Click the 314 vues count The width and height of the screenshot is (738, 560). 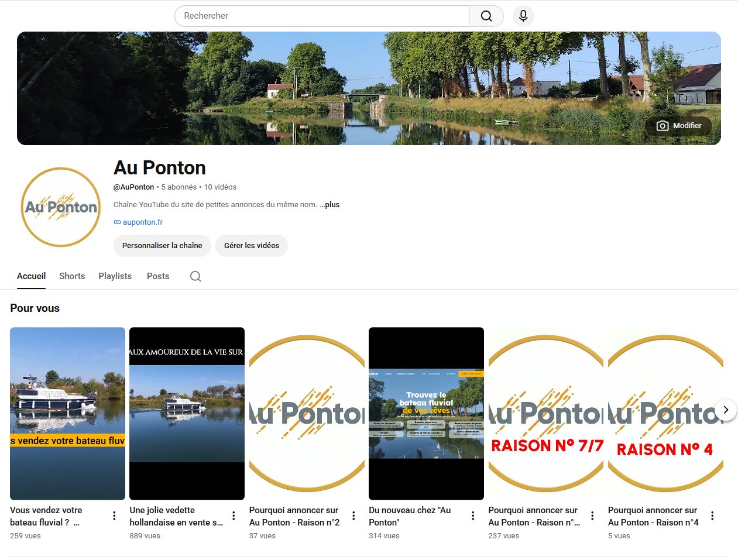384,536
